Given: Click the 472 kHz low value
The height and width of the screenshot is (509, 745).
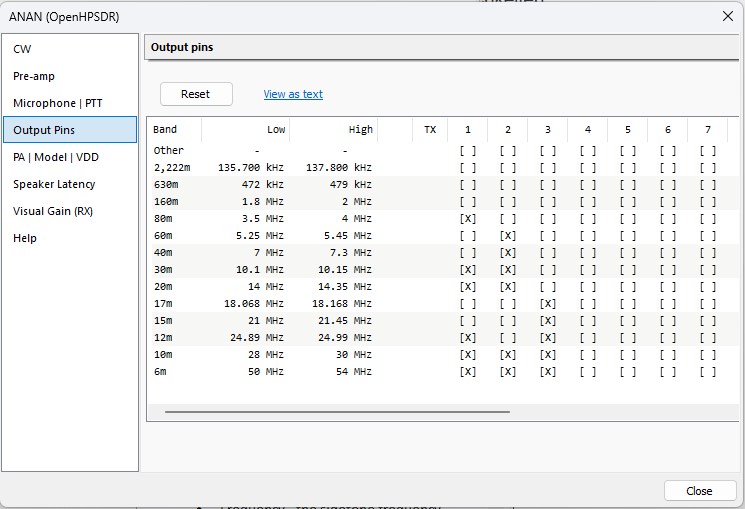Looking at the screenshot, I should (x=262, y=184).
